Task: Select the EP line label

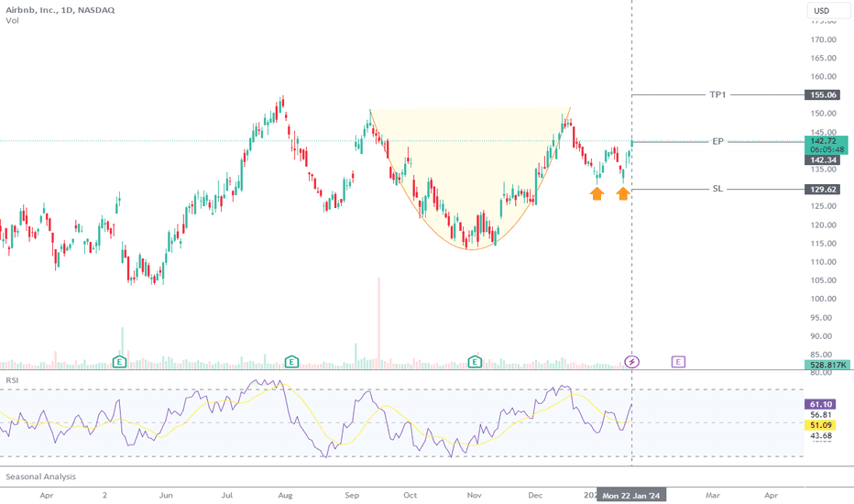Action: [x=717, y=142]
